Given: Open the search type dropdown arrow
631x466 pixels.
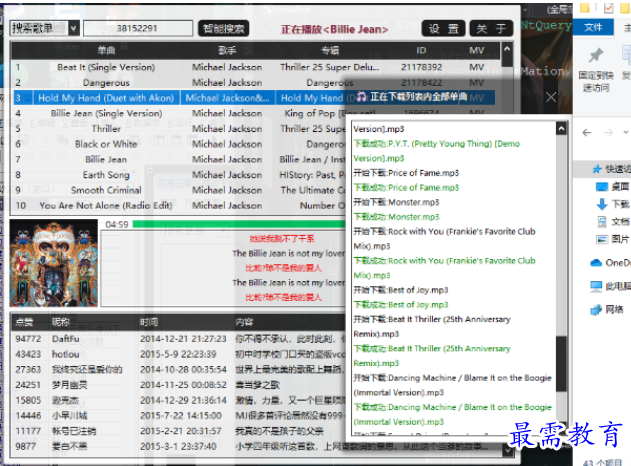Looking at the screenshot, I should [x=74, y=29].
